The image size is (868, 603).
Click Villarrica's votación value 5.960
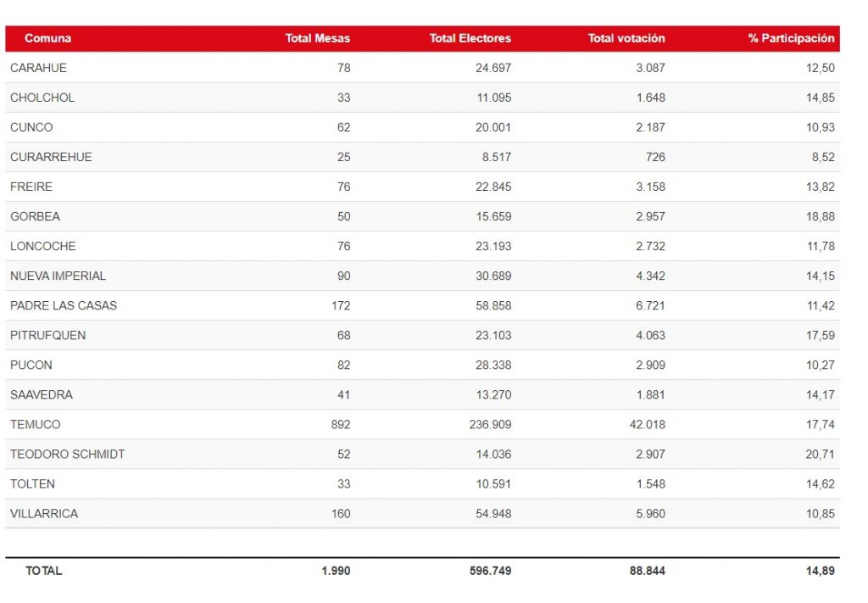tap(650, 514)
